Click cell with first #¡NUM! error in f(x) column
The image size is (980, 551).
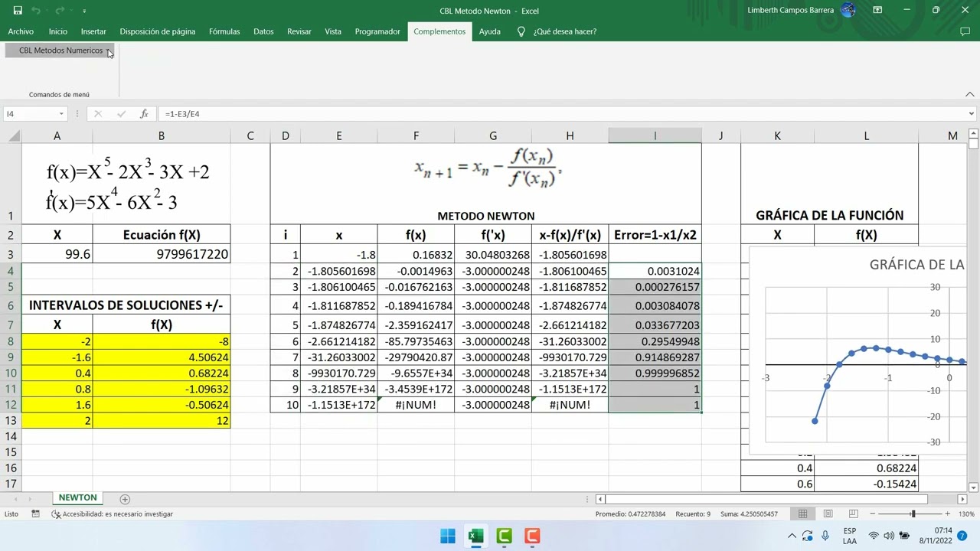click(416, 404)
